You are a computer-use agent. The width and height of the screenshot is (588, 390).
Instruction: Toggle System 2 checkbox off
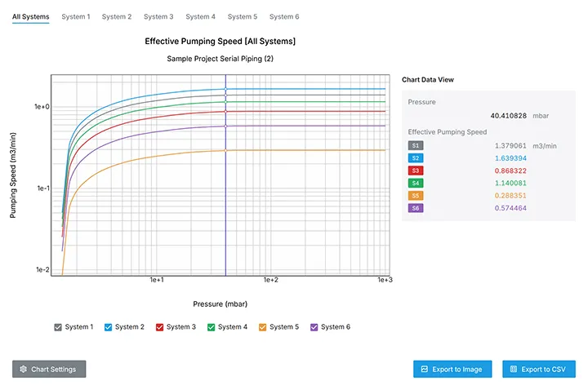tap(108, 327)
